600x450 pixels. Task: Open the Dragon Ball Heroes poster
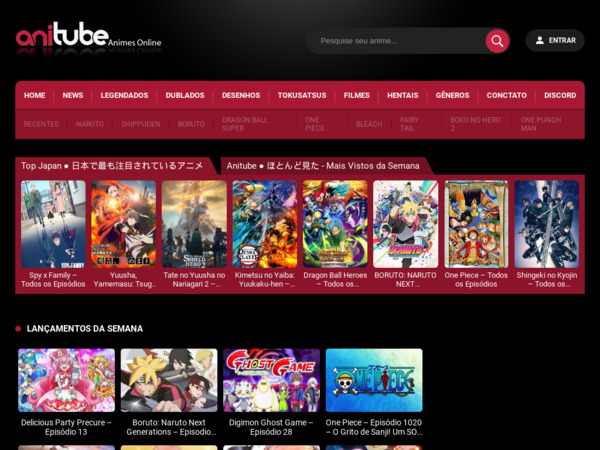coord(335,224)
